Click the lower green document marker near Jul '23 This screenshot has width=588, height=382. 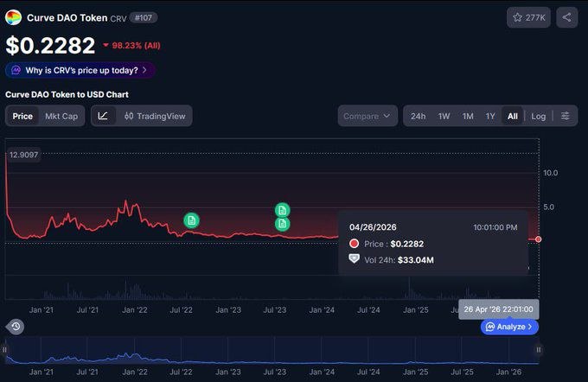pos(283,224)
